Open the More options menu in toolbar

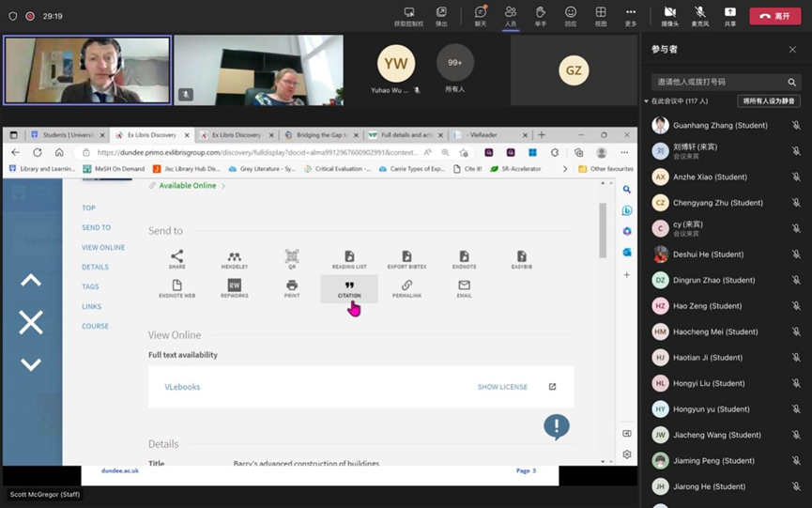click(631, 13)
